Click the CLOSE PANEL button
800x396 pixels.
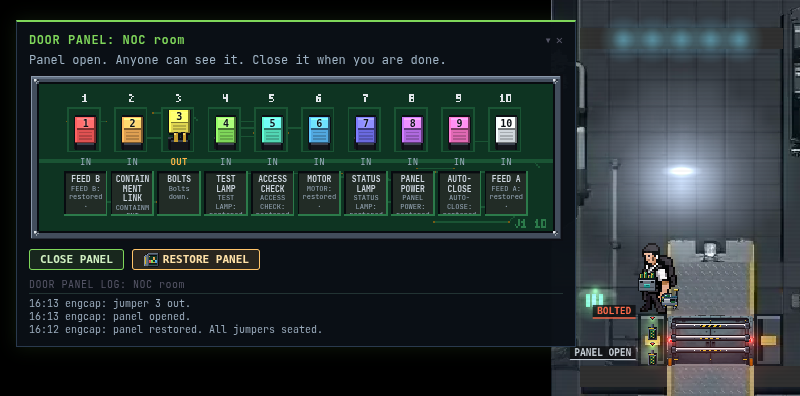[x=77, y=259]
